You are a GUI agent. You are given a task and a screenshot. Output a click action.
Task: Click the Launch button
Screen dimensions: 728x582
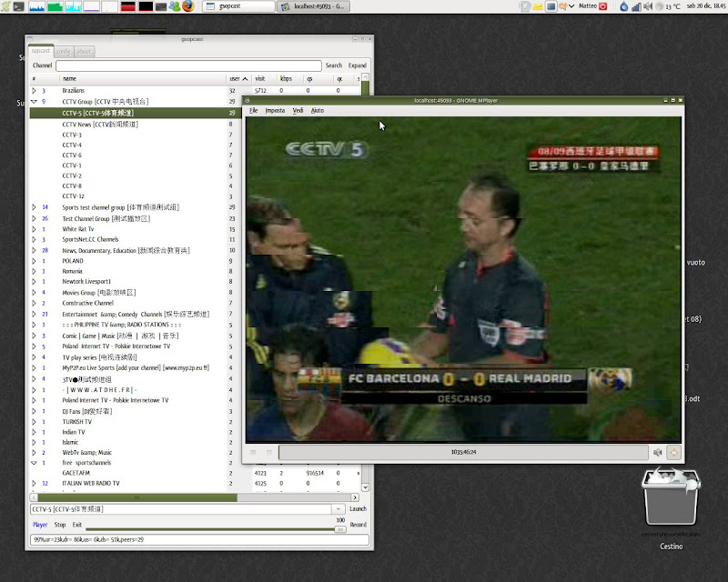coord(358,508)
